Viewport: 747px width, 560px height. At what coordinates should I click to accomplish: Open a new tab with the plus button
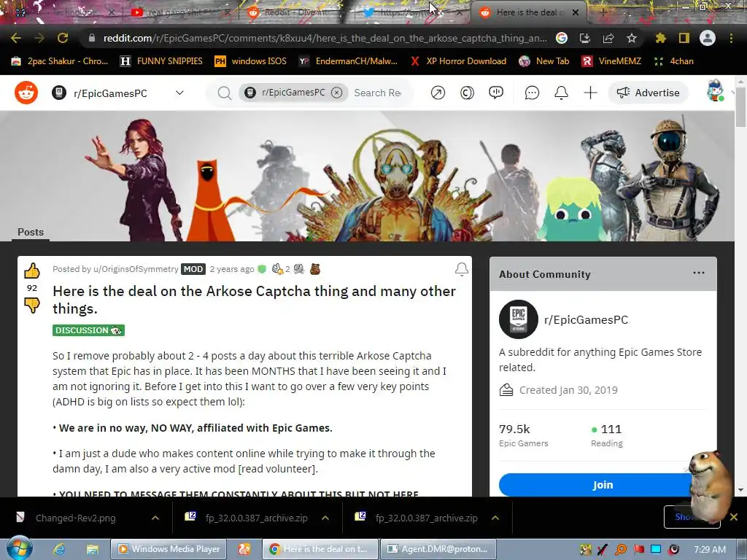[x=602, y=12]
